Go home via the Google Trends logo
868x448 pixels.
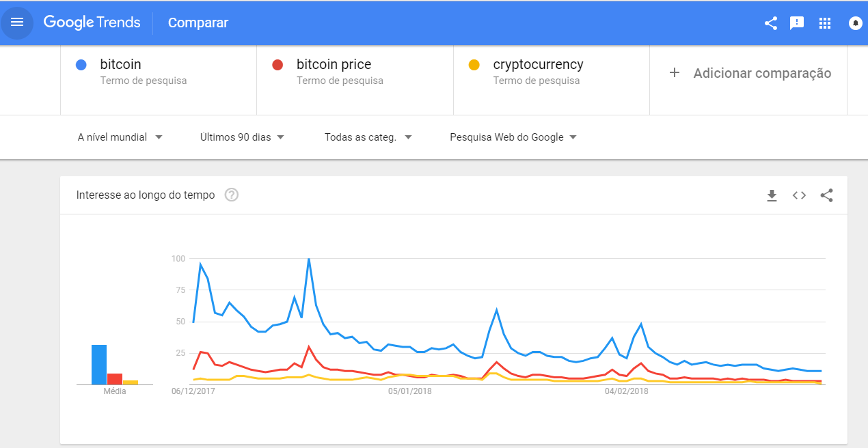(x=92, y=23)
